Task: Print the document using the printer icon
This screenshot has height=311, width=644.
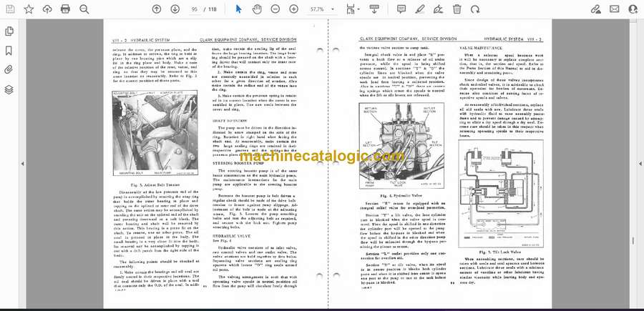Action: coord(65,9)
